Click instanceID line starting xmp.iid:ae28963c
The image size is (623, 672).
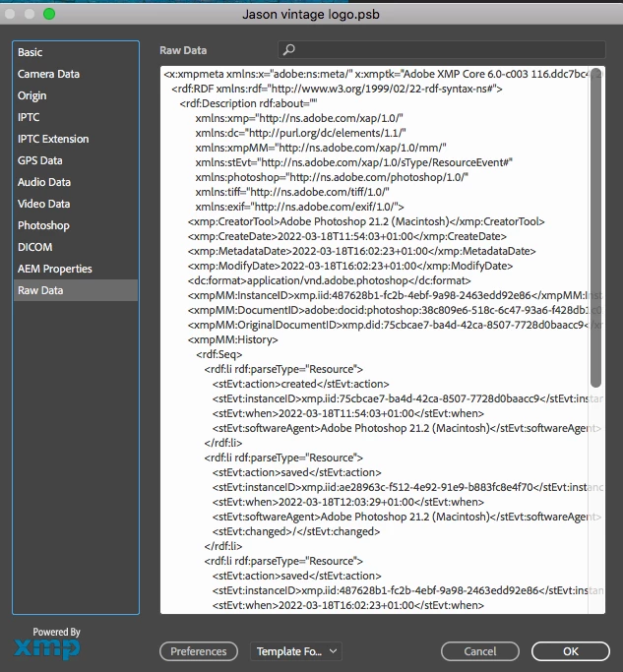point(407,487)
